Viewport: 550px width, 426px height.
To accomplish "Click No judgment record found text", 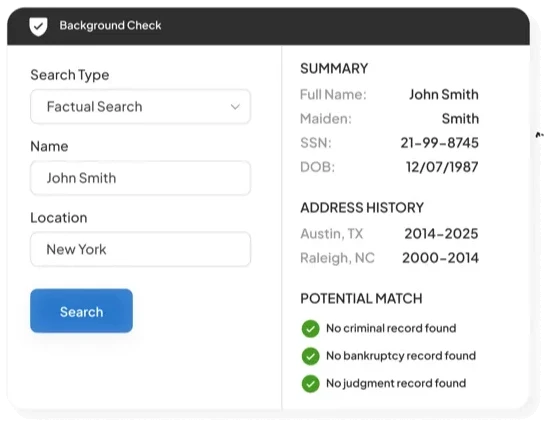I will point(396,383).
